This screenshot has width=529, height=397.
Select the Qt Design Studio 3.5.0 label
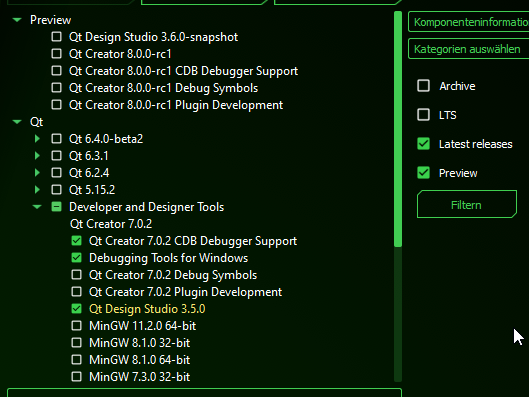pos(147,309)
